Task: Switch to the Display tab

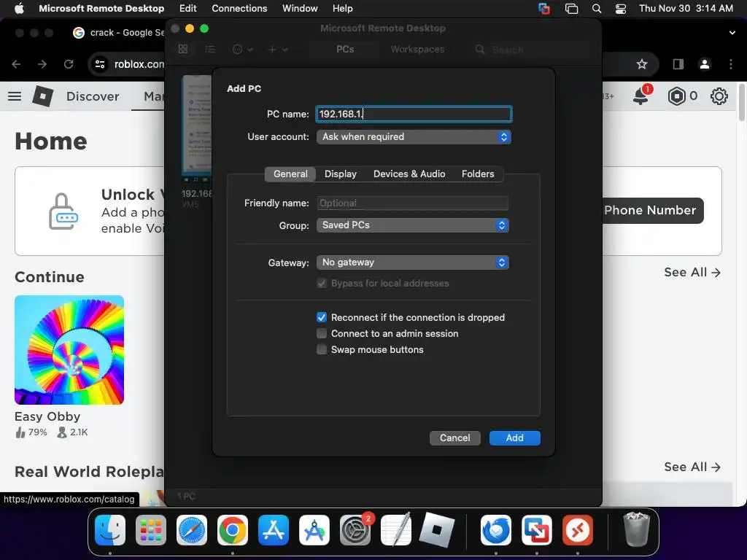Action: pyautogui.click(x=340, y=174)
